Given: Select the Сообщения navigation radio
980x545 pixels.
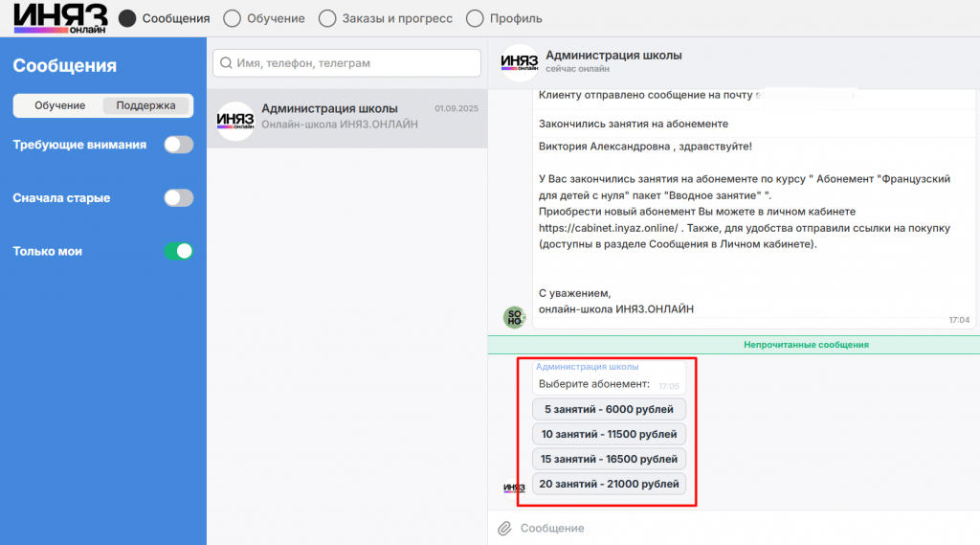Looking at the screenshot, I should 127,18.
